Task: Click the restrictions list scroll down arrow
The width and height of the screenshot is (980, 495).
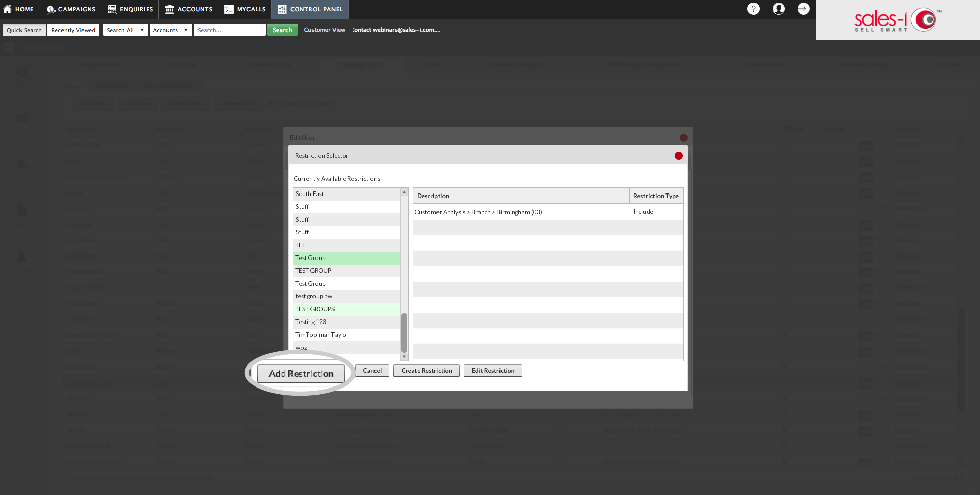Action: point(404,357)
